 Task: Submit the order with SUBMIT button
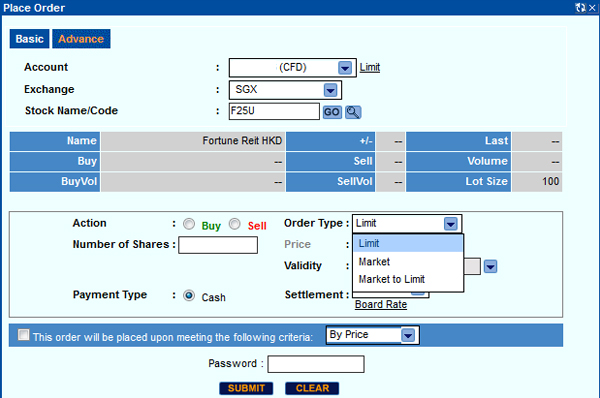[246, 388]
